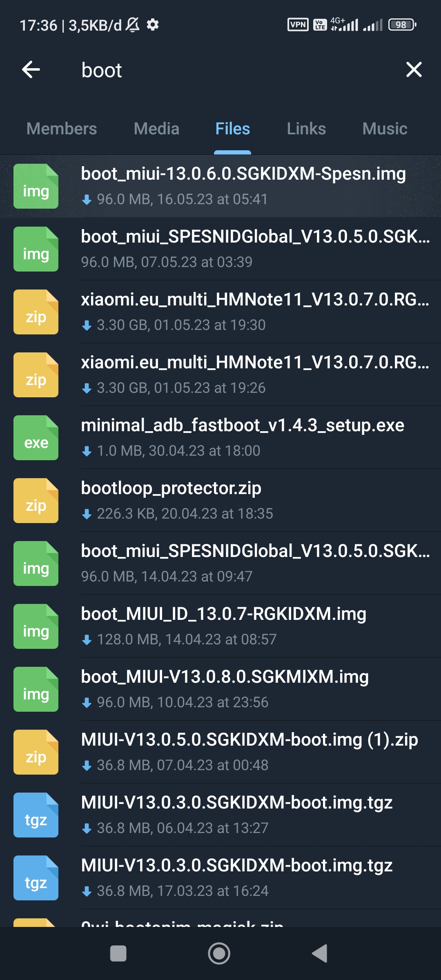Tap the img icon of the 14.04.23 SPESNIDGlobal file

point(36,563)
